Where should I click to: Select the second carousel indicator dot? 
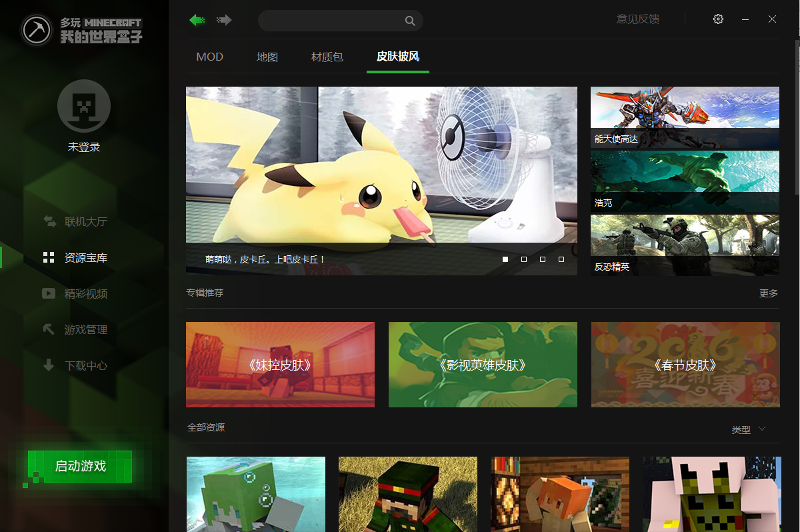coord(523,259)
